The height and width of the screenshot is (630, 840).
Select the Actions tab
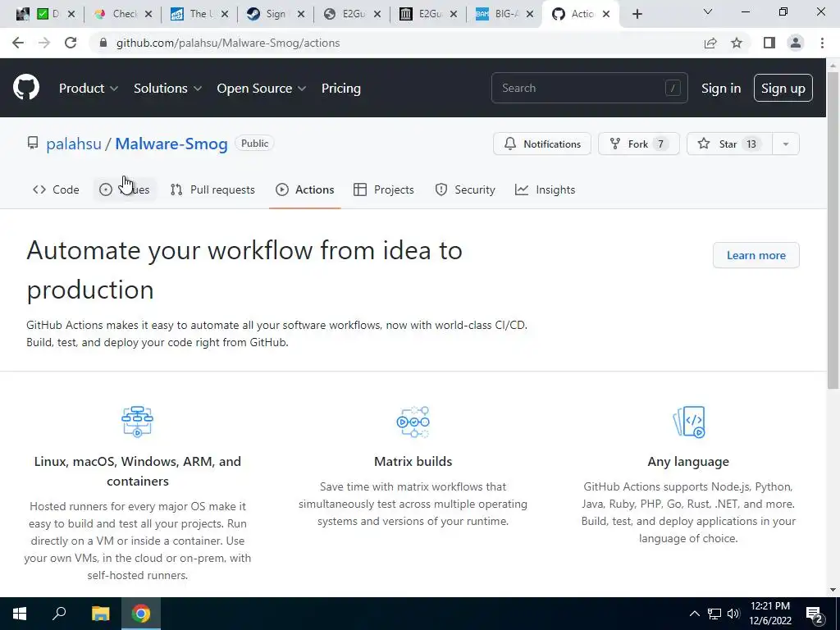coord(305,189)
